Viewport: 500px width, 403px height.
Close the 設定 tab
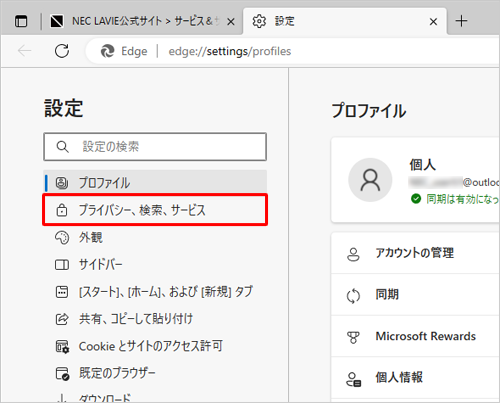click(433, 22)
